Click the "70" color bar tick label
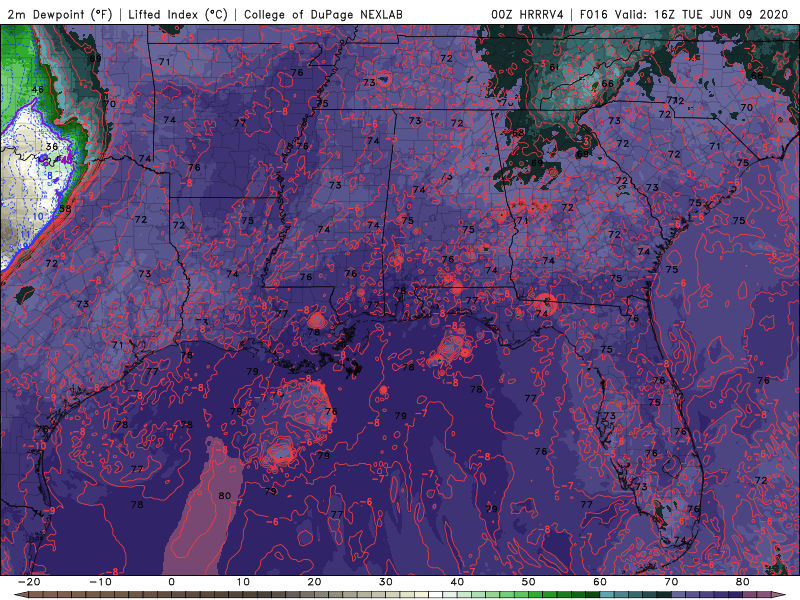Screen dimensions: 800x600 click(x=671, y=582)
